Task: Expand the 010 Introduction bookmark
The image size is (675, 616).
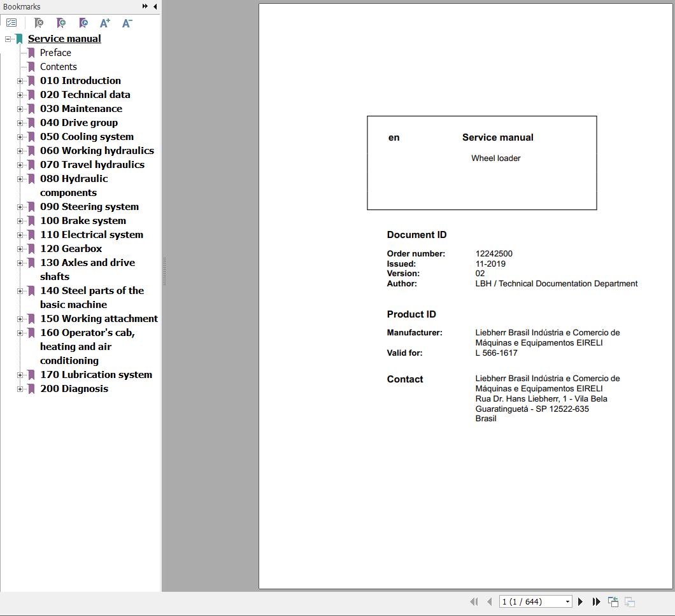Action: 20,81
